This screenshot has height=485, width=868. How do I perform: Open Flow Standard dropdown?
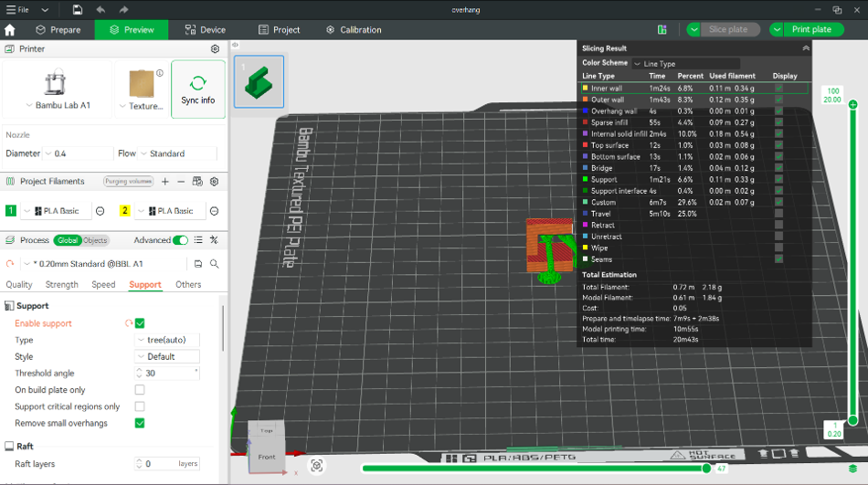point(178,153)
